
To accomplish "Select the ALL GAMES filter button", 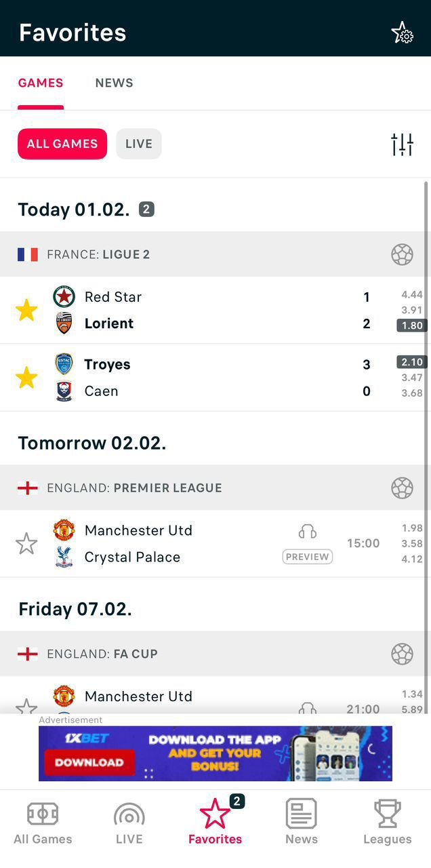I will tap(62, 144).
